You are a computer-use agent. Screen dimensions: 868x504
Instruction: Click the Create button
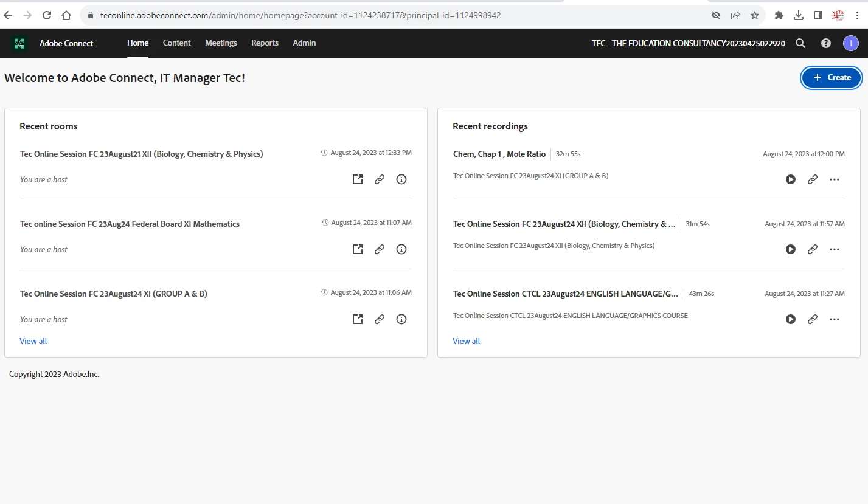click(x=832, y=78)
